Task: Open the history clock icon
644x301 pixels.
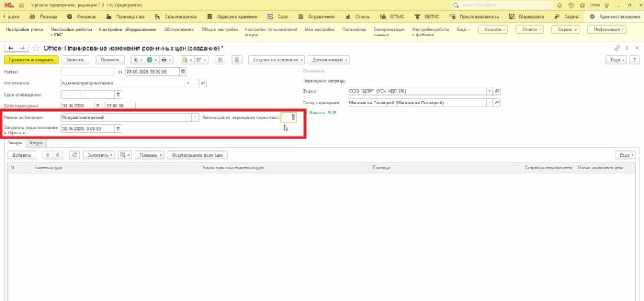Action: pyautogui.click(x=571, y=5)
